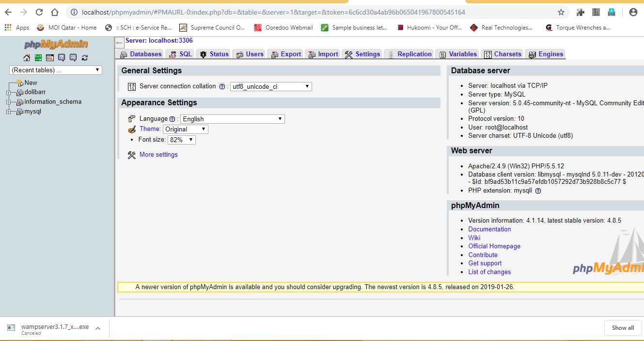Image resolution: width=644 pixels, height=341 pixels.
Task: Open the Language dropdown set to English
Action: (x=233, y=119)
